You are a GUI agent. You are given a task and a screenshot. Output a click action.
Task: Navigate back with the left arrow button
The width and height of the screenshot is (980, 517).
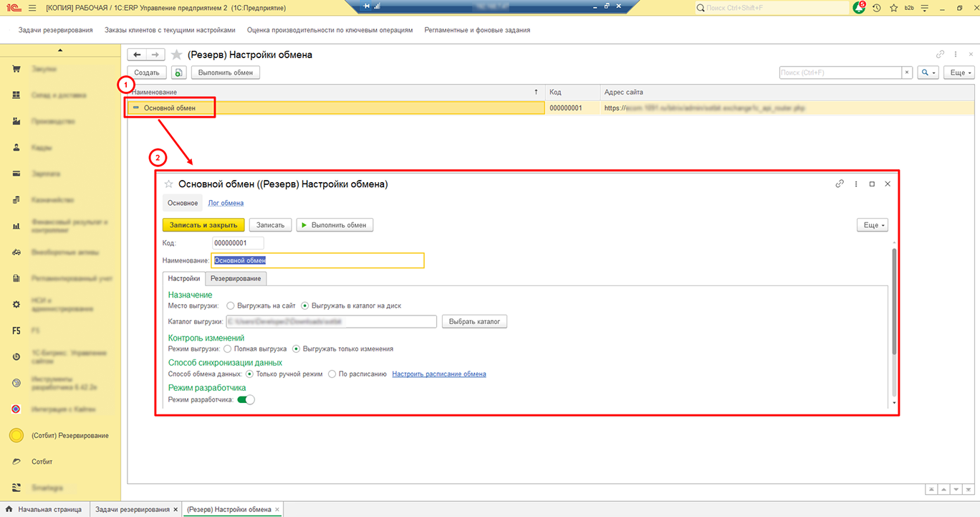point(136,55)
